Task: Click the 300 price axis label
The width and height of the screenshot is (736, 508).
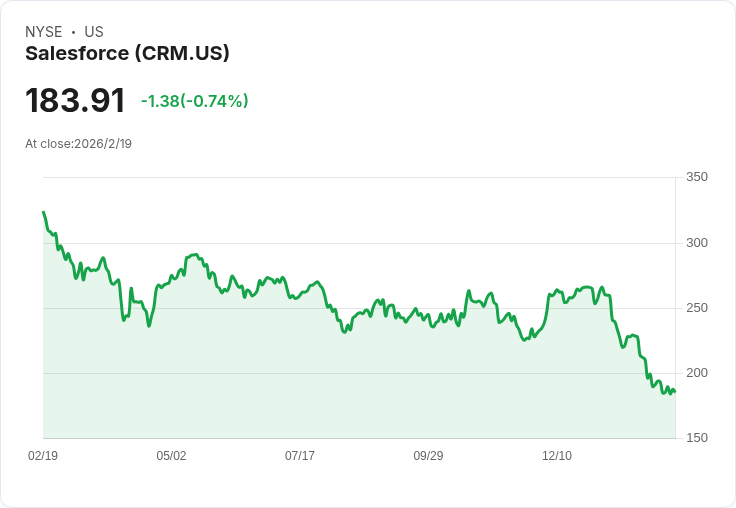Action: (697, 243)
